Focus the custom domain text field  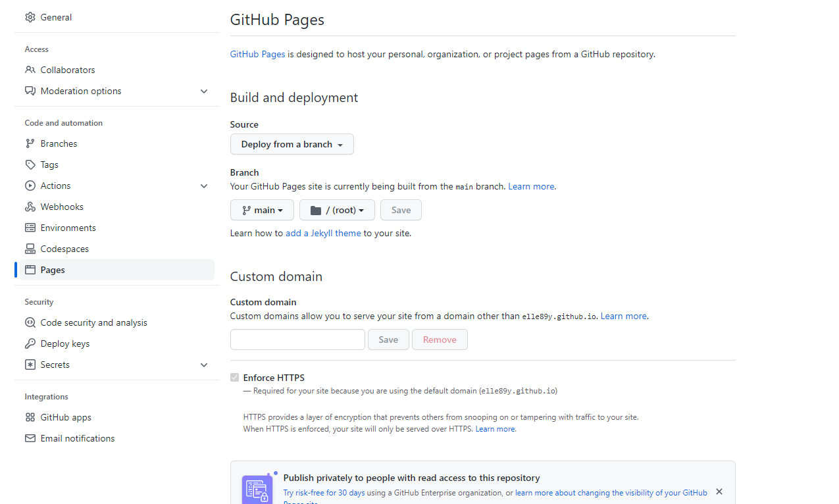click(297, 340)
